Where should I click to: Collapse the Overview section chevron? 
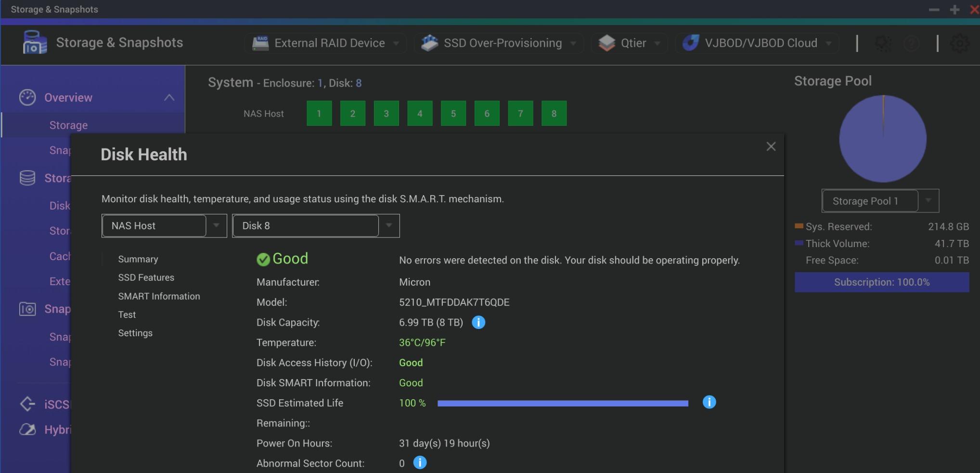pos(169,97)
